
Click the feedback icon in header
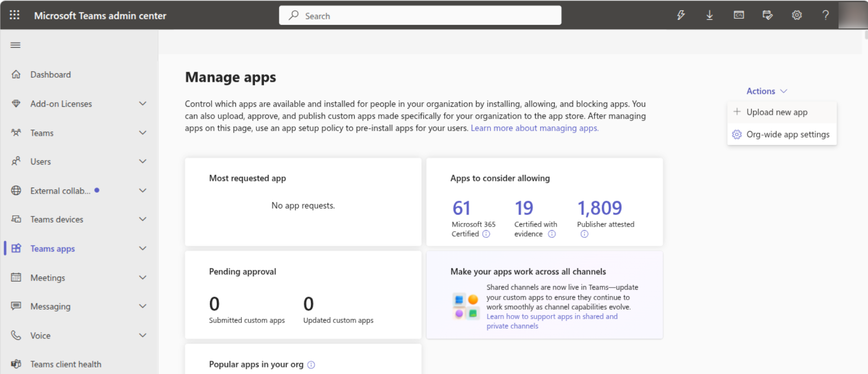pyautogui.click(x=768, y=15)
